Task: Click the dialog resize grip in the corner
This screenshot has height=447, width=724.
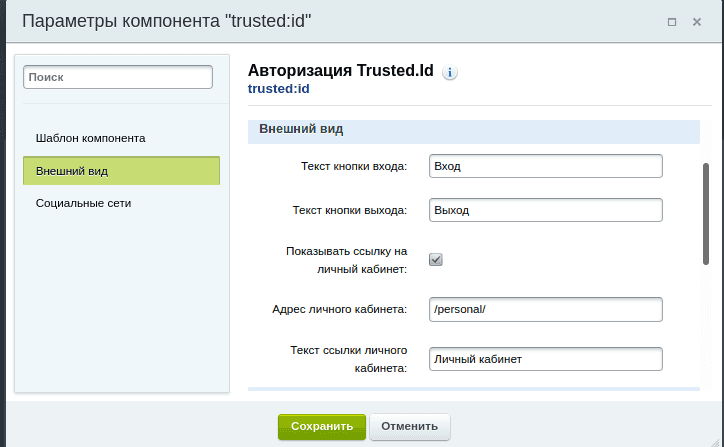Action: point(716,442)
